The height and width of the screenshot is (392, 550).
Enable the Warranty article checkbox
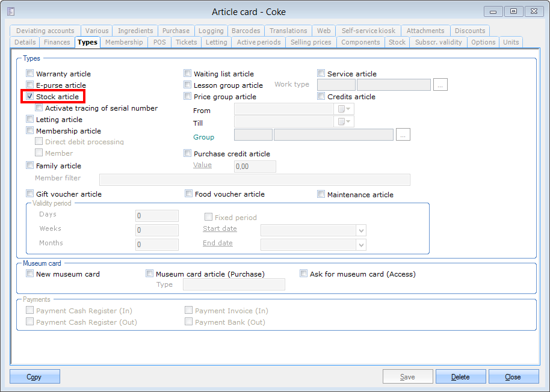[30, 73]
